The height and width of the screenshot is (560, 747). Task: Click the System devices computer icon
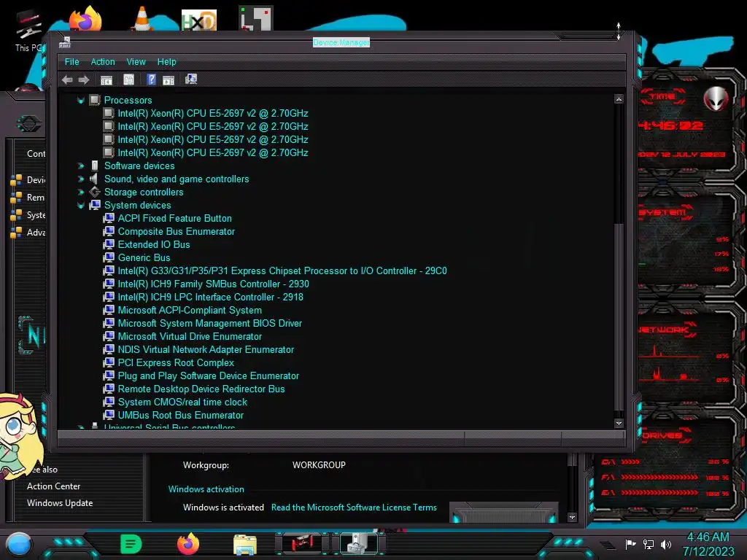tap(95, 205)
